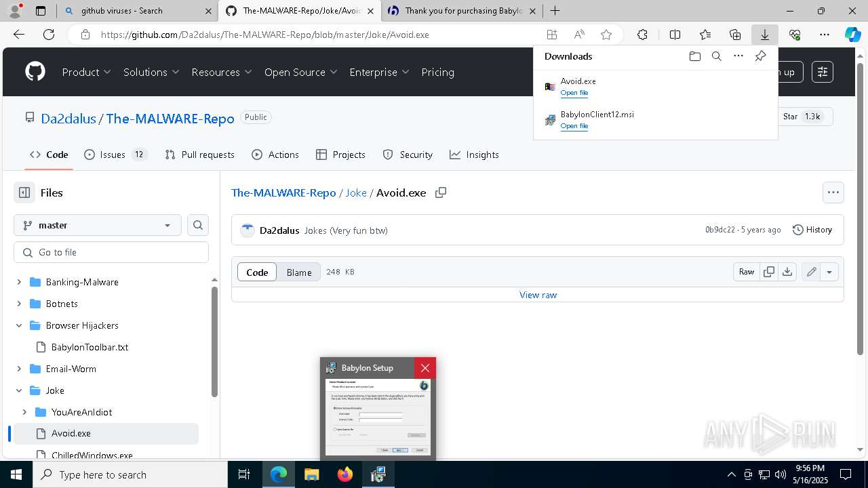Click Open file under Avoid.exe download

coord(574,93)
